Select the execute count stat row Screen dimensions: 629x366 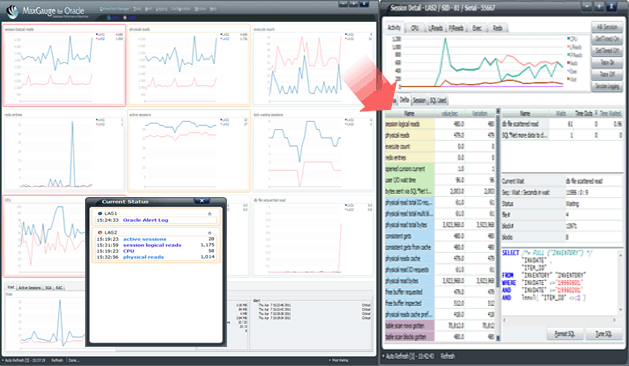440,146
